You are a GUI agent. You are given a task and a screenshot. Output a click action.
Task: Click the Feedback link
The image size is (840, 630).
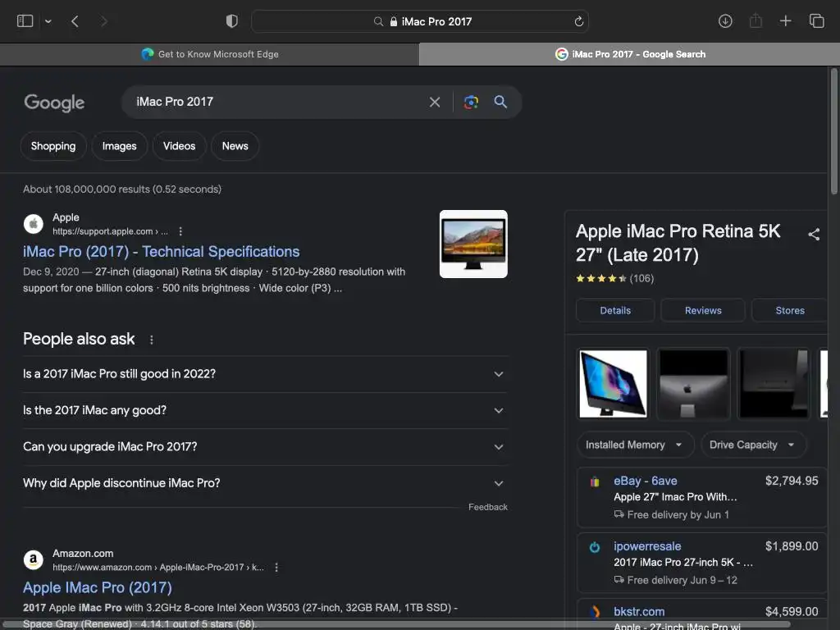487,507
